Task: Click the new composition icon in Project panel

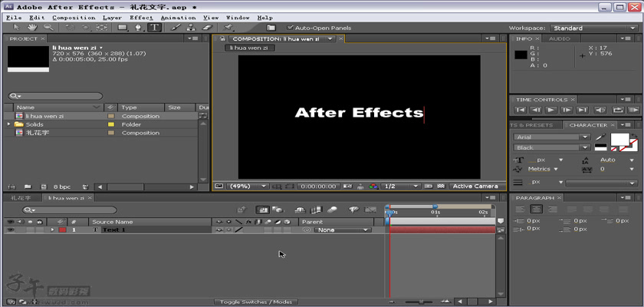Action: (x=44, y=187)
